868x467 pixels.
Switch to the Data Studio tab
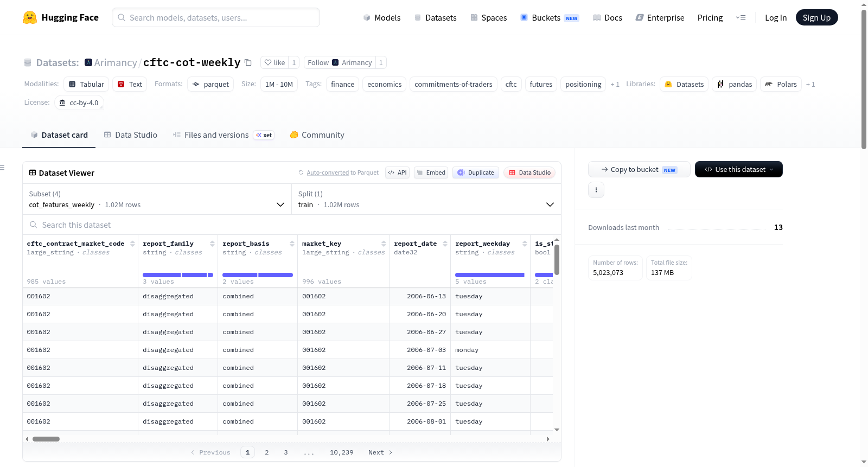point(131,135)
